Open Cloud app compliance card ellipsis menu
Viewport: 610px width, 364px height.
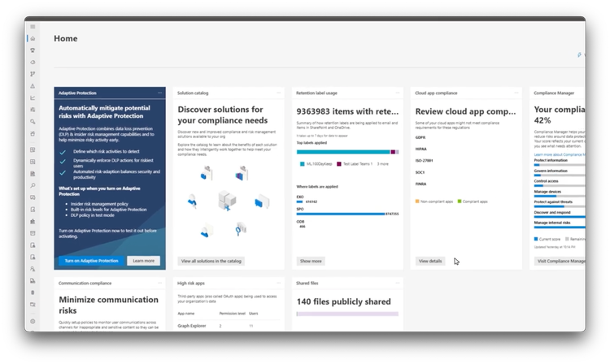coord(516,93)
